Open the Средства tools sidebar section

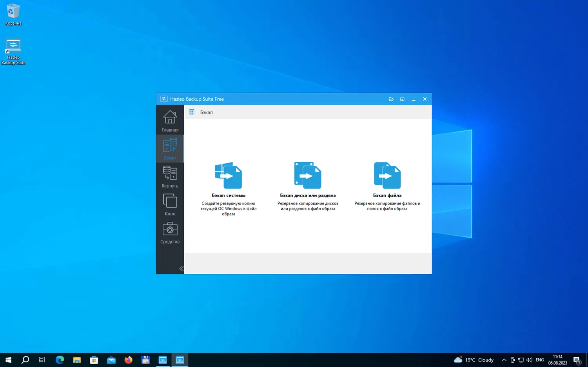pyautogui.click(x=170, y=233)
